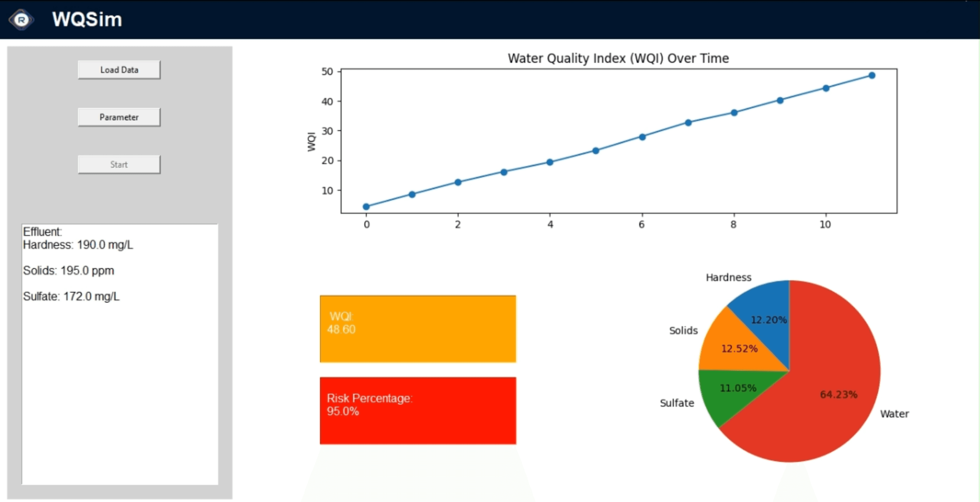The image size is (980, 502).
Task: Click the WQSim logo icon
Action: [21, 19]
